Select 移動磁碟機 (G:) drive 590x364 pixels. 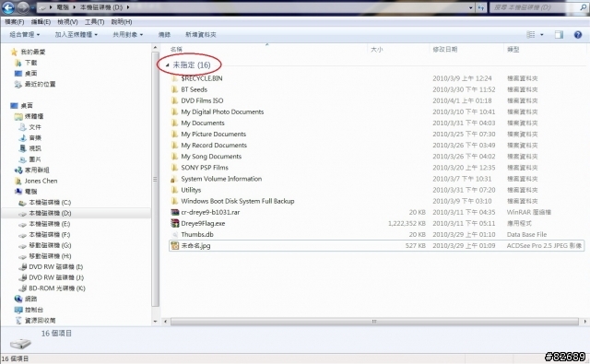pos(50,245)
